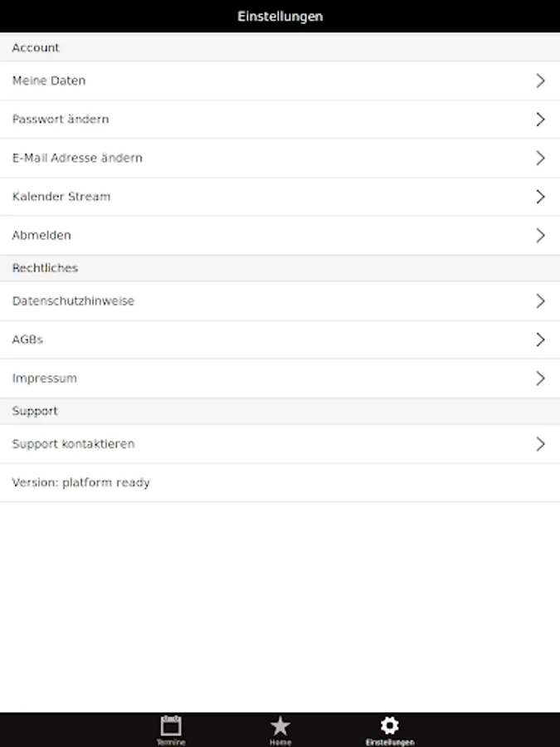The width and height of the screenshot is (560, 747).
Task: Open the Termine calendar icon
Action: click(x=171, y=725)
